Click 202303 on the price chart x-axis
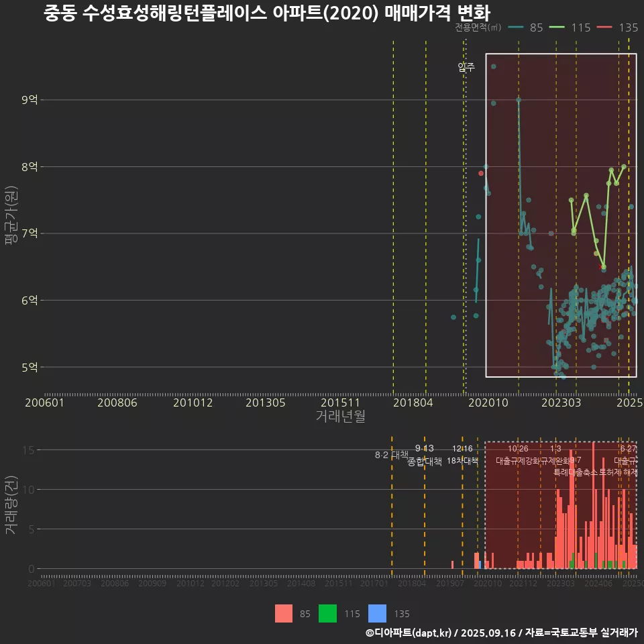 tap(561, 402)
